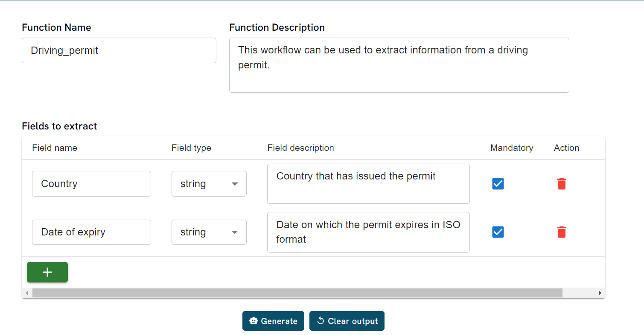Edit Country field description text box

(368, 184)
